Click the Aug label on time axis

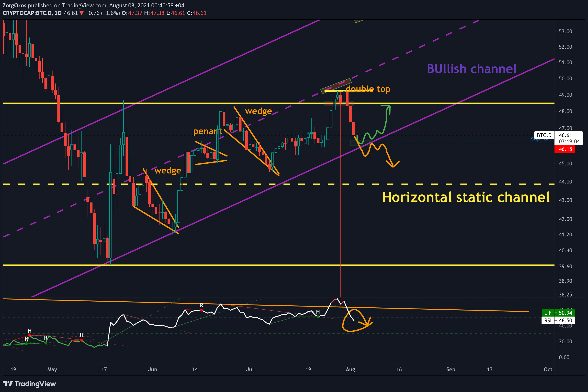(x=350, y=369)
